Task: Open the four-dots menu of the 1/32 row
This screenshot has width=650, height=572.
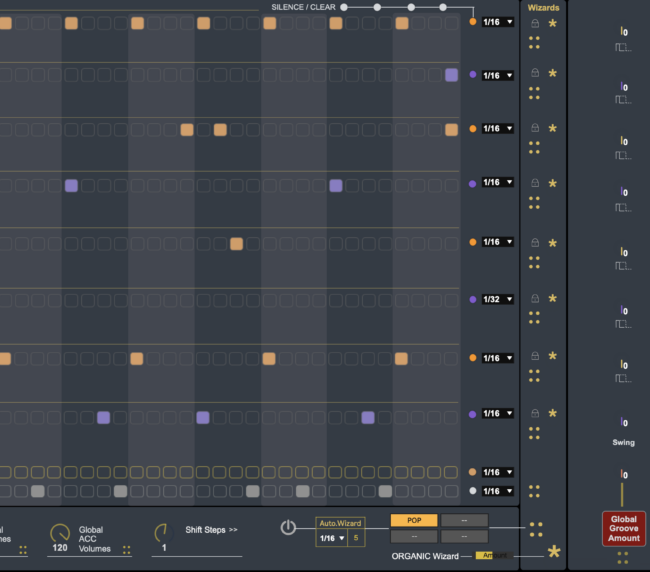Action: point(534,318)
